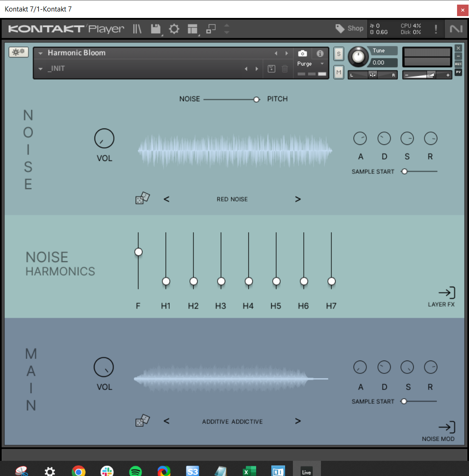Open the workspace layout icon
This screenshot has width=469, height=476.
coord(193,29)
